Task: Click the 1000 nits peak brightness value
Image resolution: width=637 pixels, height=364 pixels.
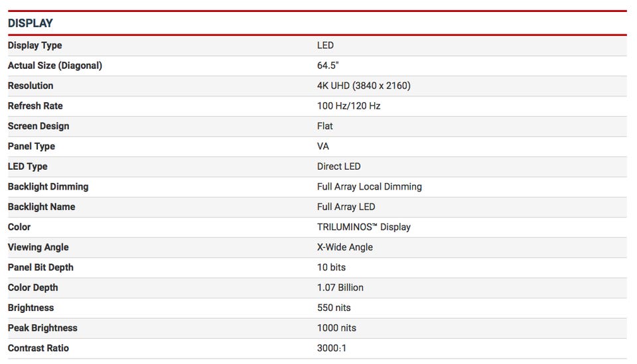Action: pyautogui.click(x=337, y=328)
